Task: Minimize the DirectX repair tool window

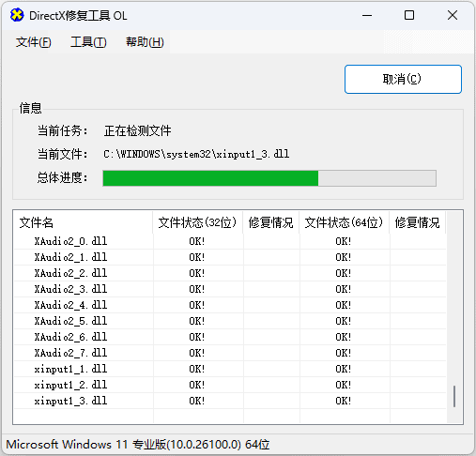Action: pyautogui.click(x=367, y=15)
